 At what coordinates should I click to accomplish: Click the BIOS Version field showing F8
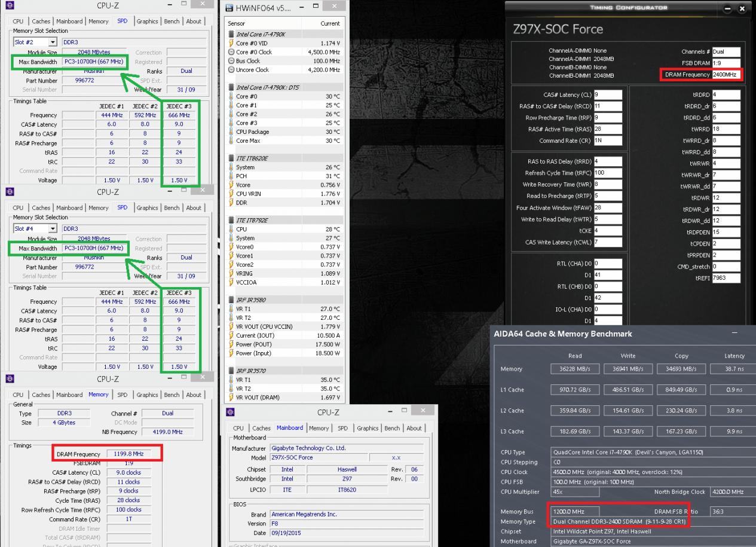click(347, 524)
